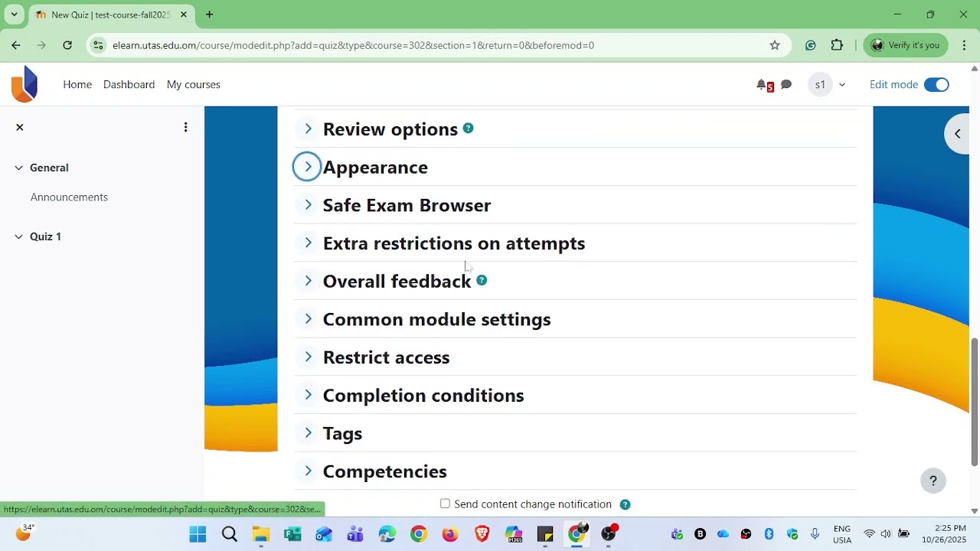Expand the Safe Exam Browser section
Image resolution: width=980 pixels, height=551 pixels.
pyautogui.click(x=308, y=204)
